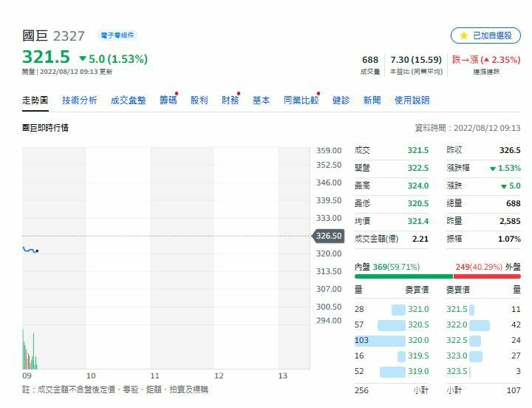
Task: Click bid price 319.0
Action: 418,371
